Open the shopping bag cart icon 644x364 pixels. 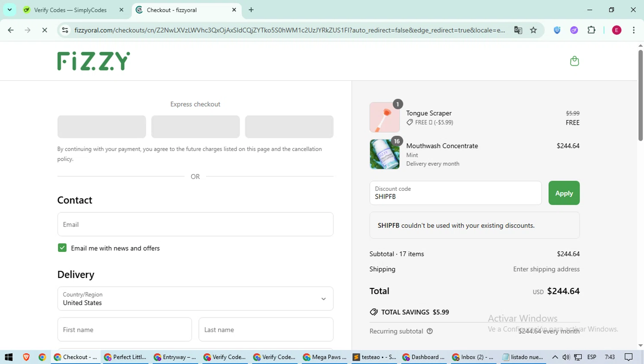(x=574, y=61)
